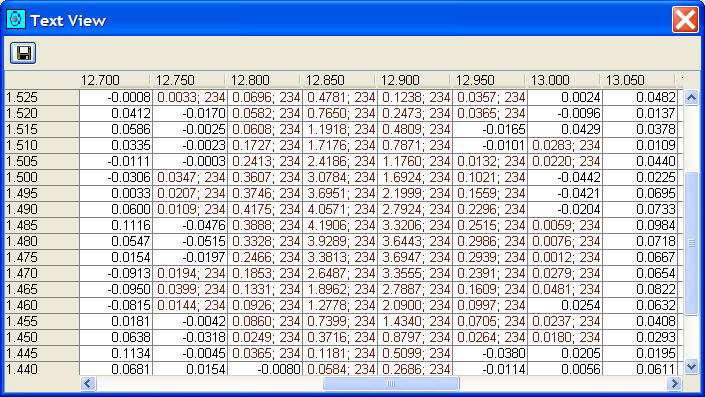The height and width of the screenshot is (397, 705).
Task: Click the vertical scrollbar up arrow
Action: pos(691,97)
